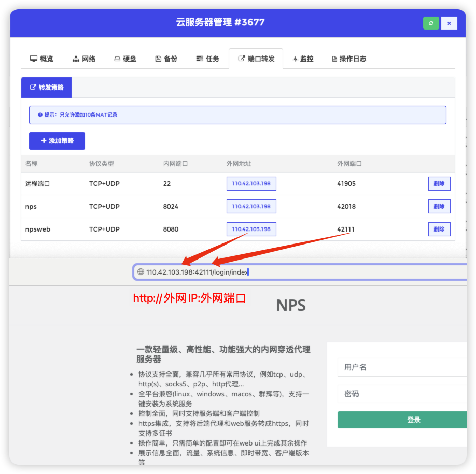Open the 任务 tasks tab

point(207,59)
